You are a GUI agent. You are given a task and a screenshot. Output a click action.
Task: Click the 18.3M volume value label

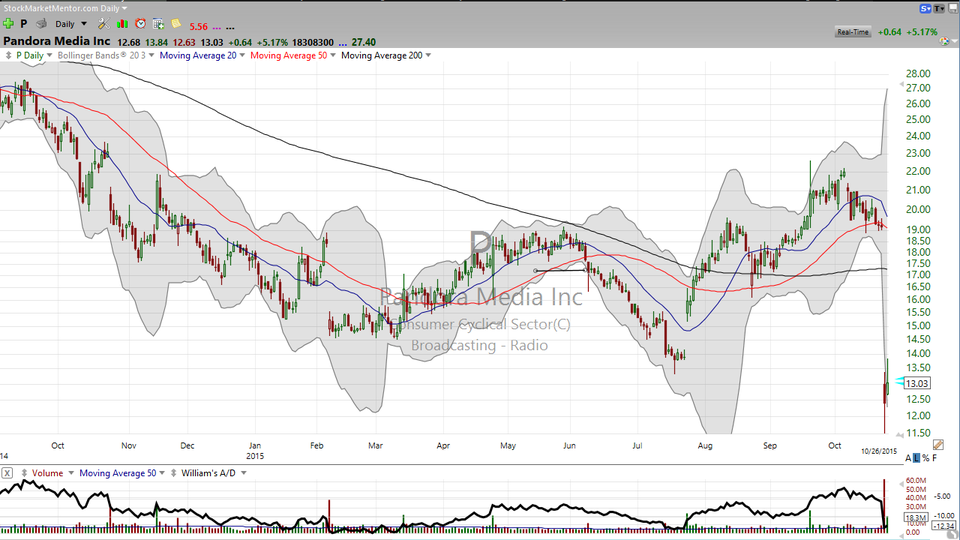tap(916, 517)
